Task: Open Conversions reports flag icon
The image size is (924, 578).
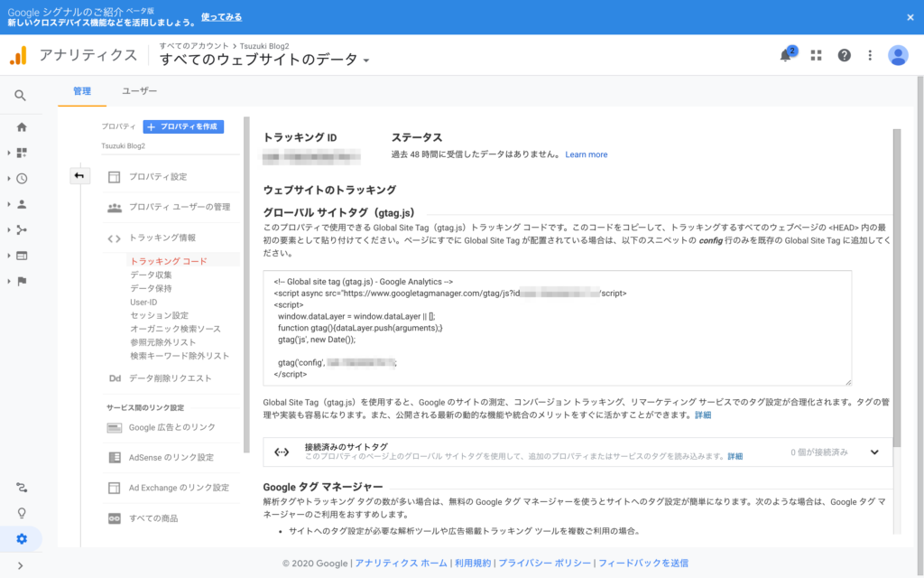Action: click(x=22, y=282)
